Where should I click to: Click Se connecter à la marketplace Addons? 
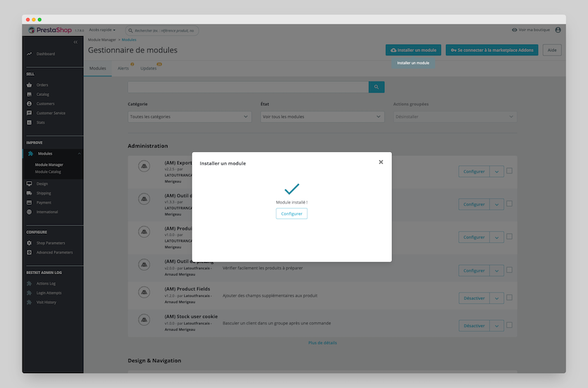click(492, 50)
